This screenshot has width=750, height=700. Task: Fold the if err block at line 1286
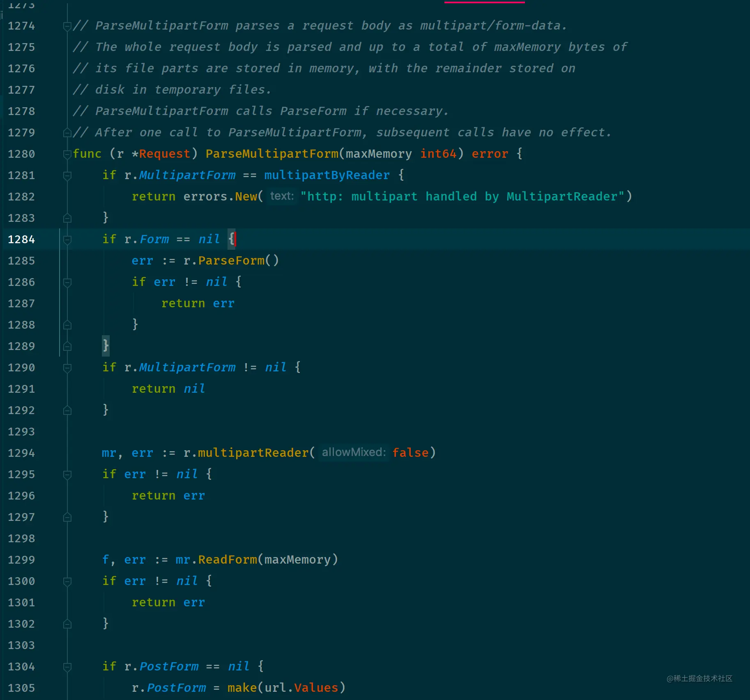(67, 283)
